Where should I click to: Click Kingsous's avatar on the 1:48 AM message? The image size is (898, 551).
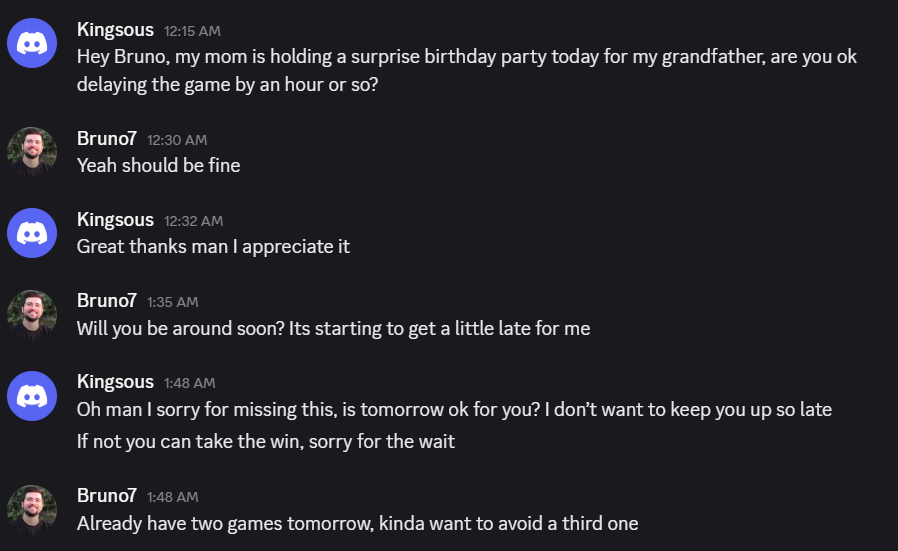pyautogui.click(x=32, y=395)
